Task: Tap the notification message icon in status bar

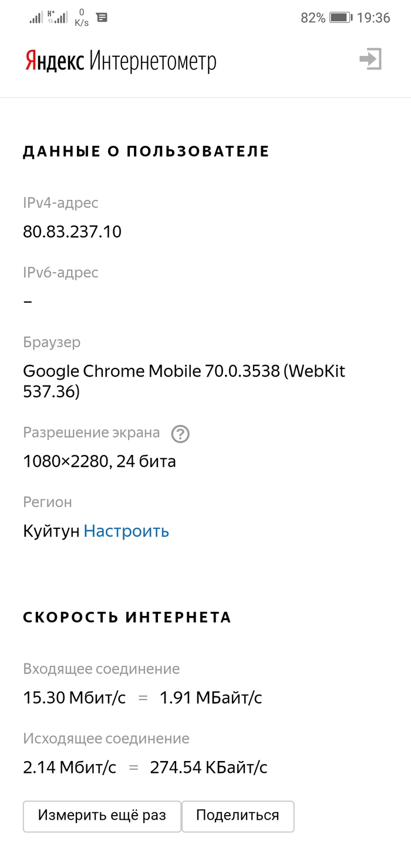Action: [102, 18]
